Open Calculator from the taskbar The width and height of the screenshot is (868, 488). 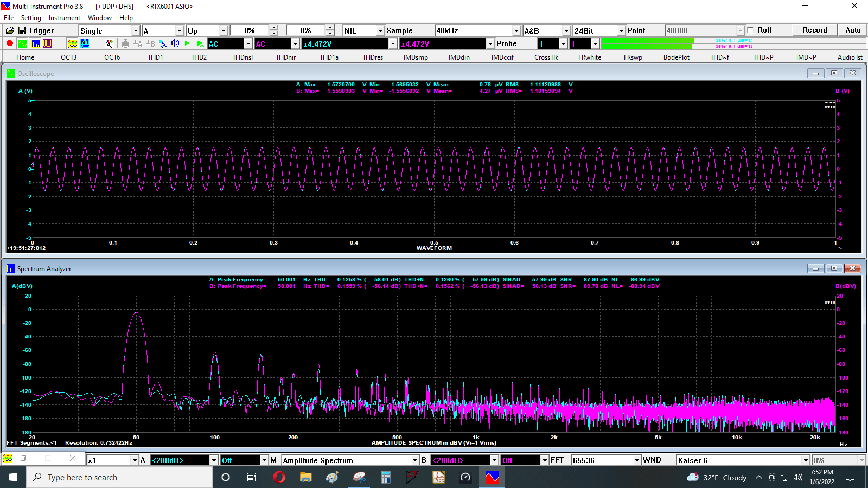386,477
